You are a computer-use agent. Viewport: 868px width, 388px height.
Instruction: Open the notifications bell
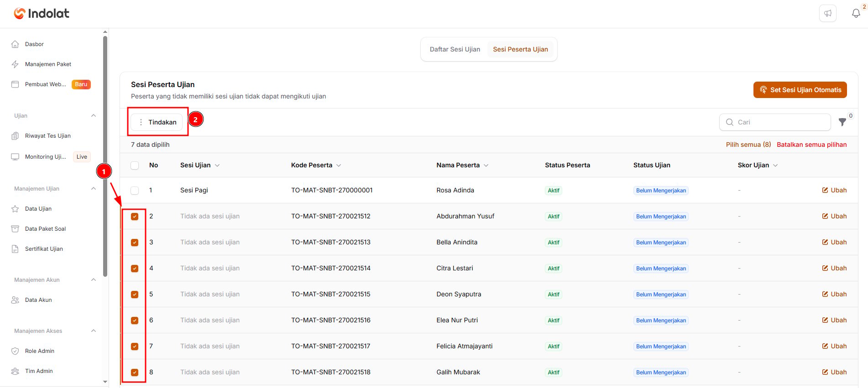(x=856, y=13)
